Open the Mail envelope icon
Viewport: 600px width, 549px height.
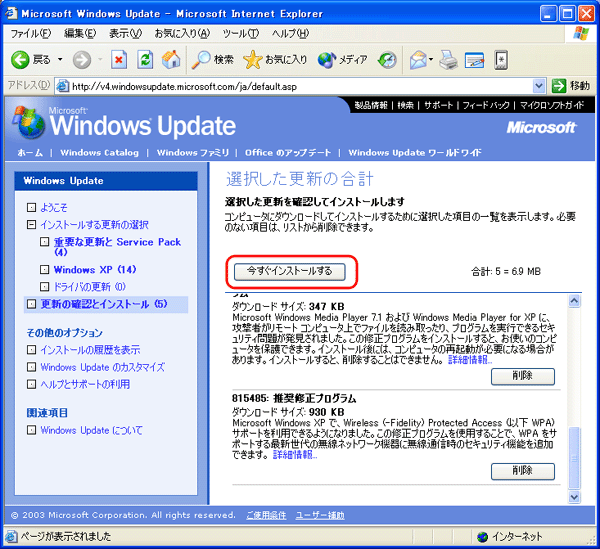click(418, 60)
